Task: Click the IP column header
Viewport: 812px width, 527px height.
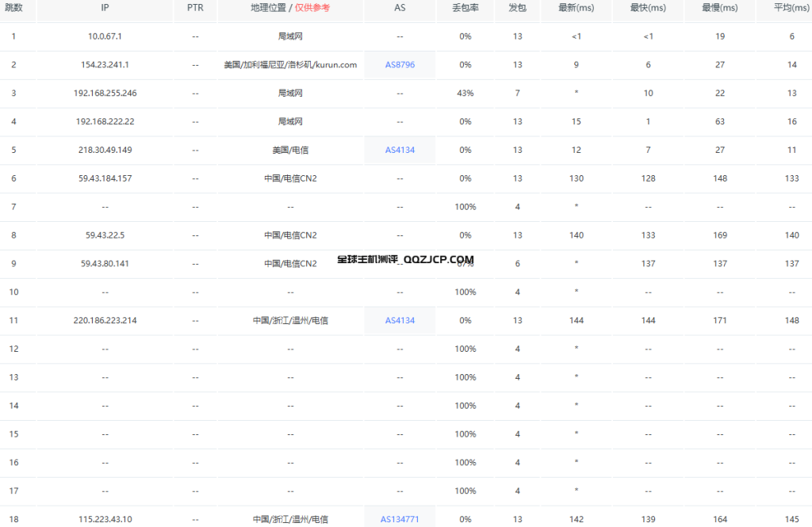Action: point(104,10)
